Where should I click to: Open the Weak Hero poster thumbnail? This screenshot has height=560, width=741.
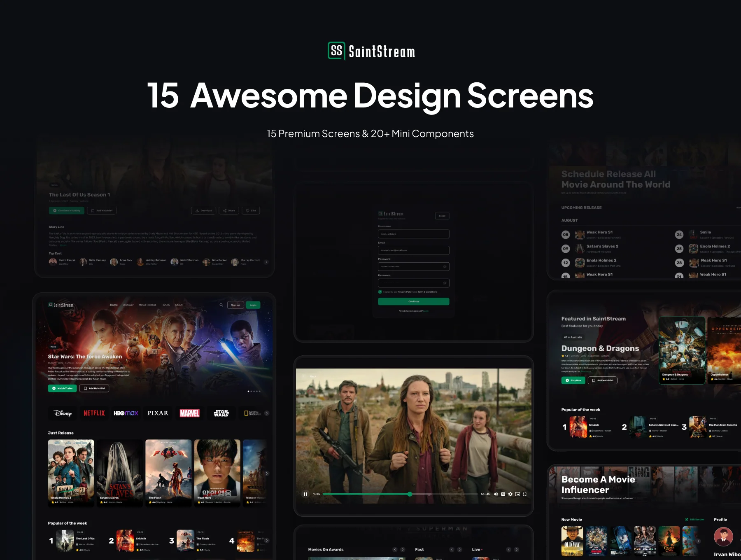[217, 473]
